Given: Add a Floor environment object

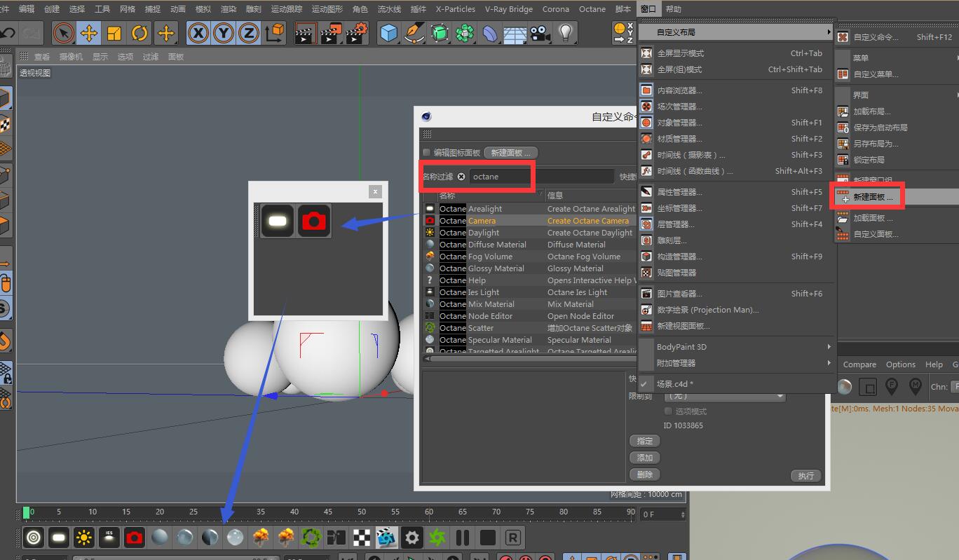Looking at the screenshot, I should (515, 33).
